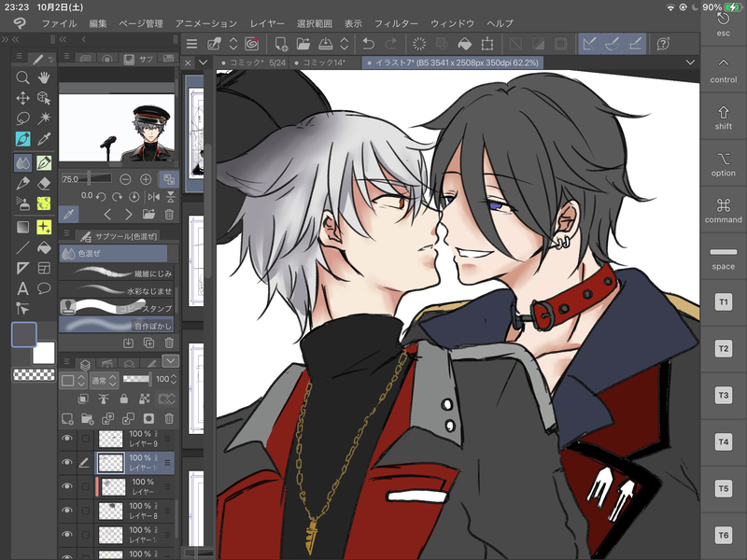Viewport: 747px width, 560px height.
Task: Click Redo arrow in command bar
Action: tap(390, 44)
